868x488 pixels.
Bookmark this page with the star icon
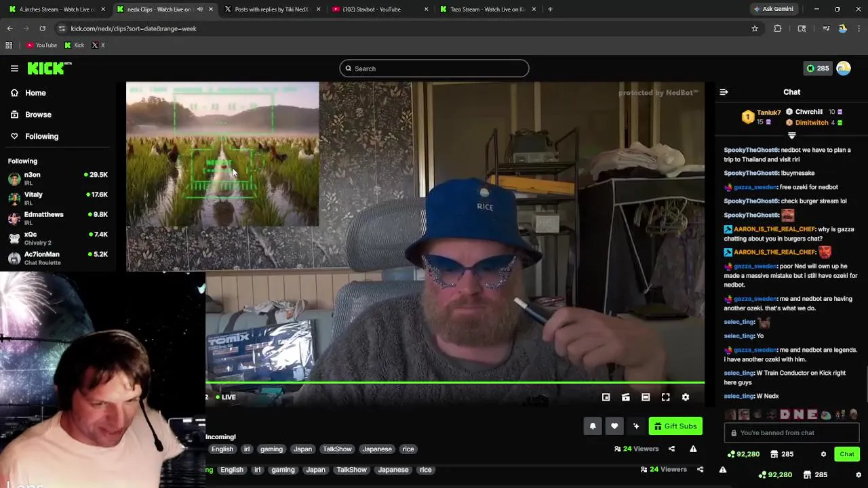755,28
